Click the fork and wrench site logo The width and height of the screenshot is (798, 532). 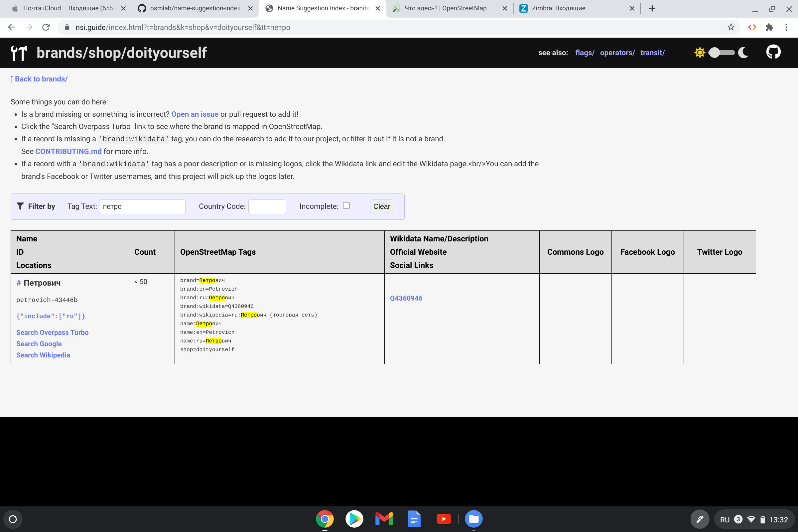point(19,53)
